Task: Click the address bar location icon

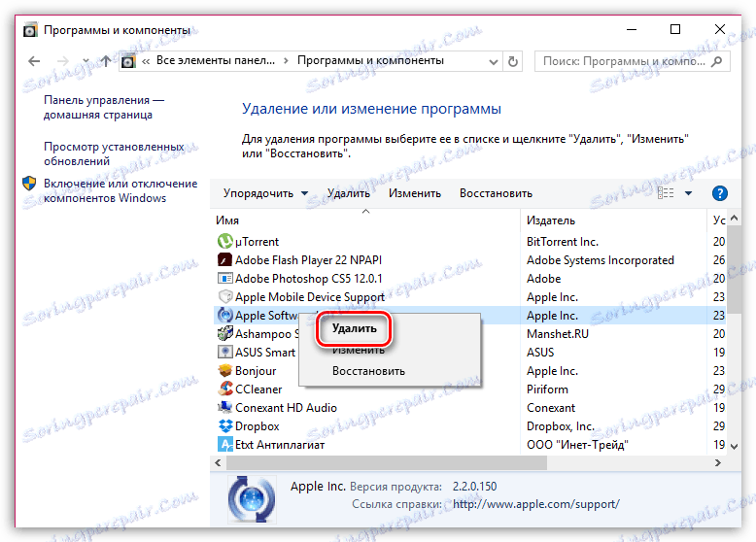Action: coord(128,61)
